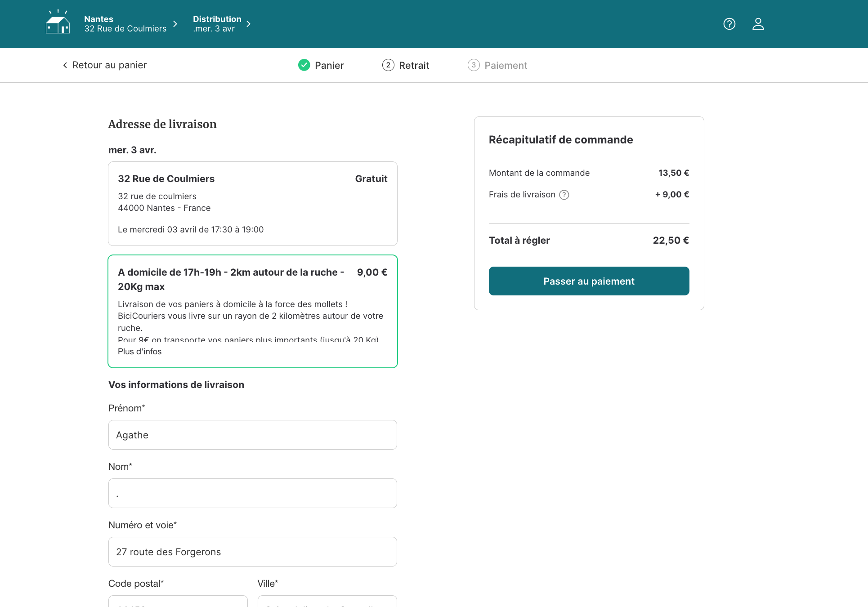
Task: Expand the Distribution mer. 3 avr selector
Action: tap(222, 24)
